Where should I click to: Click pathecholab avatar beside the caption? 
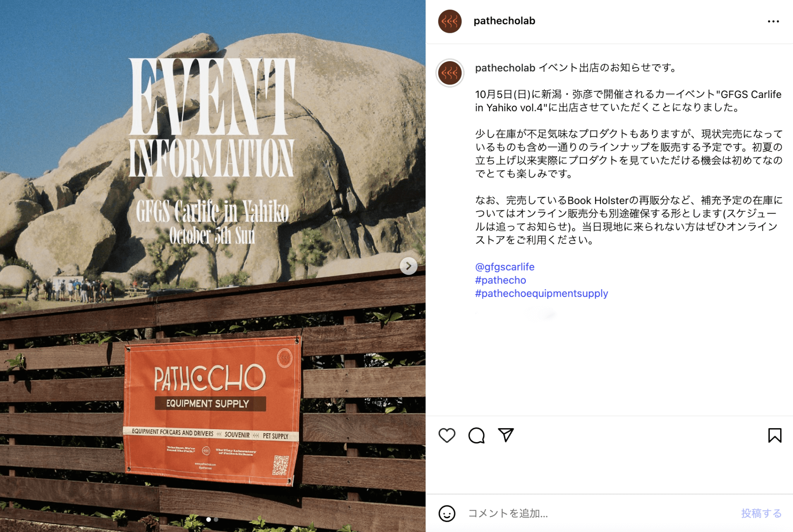450,73
